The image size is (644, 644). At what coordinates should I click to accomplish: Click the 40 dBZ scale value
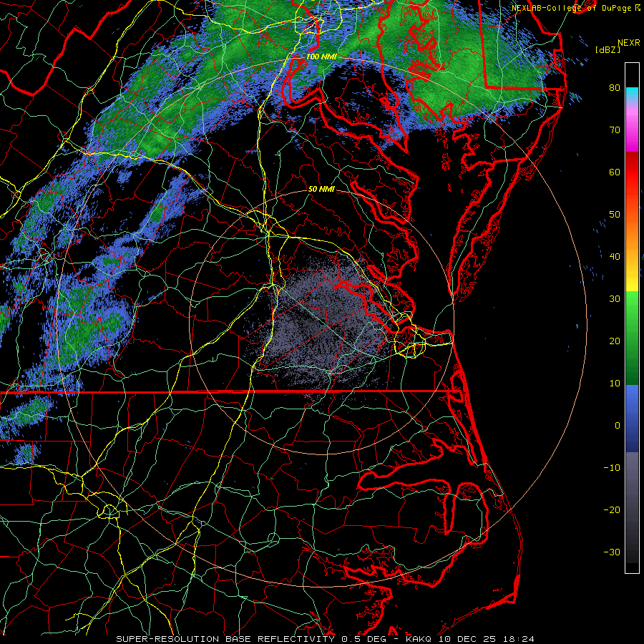pos(615,257)
